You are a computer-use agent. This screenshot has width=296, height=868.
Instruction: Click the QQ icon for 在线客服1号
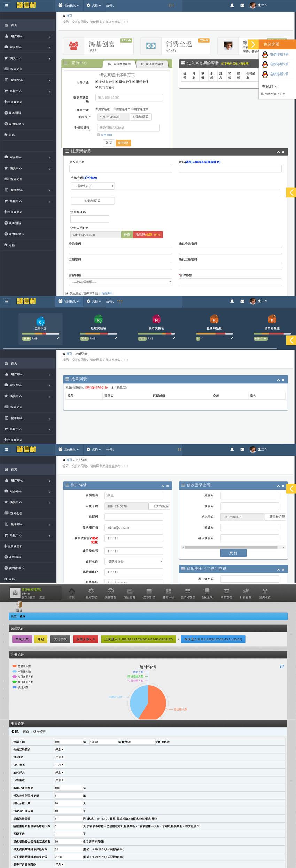coord(265,54)
